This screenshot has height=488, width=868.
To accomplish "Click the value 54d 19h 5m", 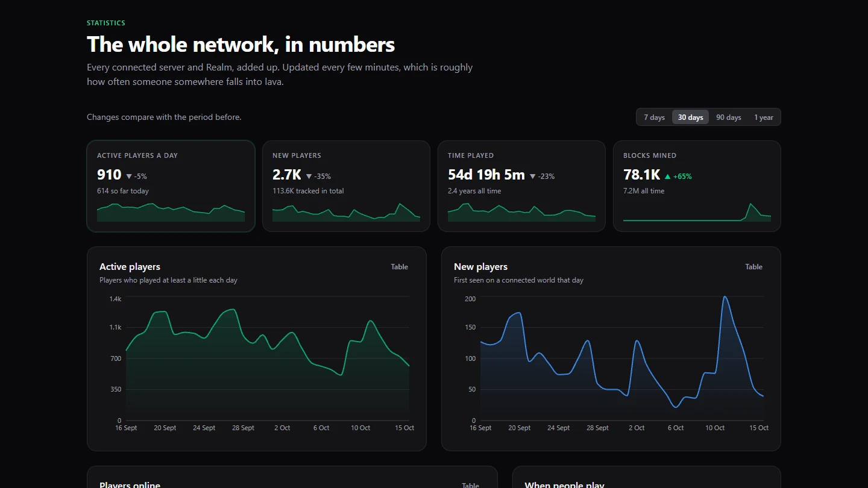I will pyautogui.click(x=486, y=175).
